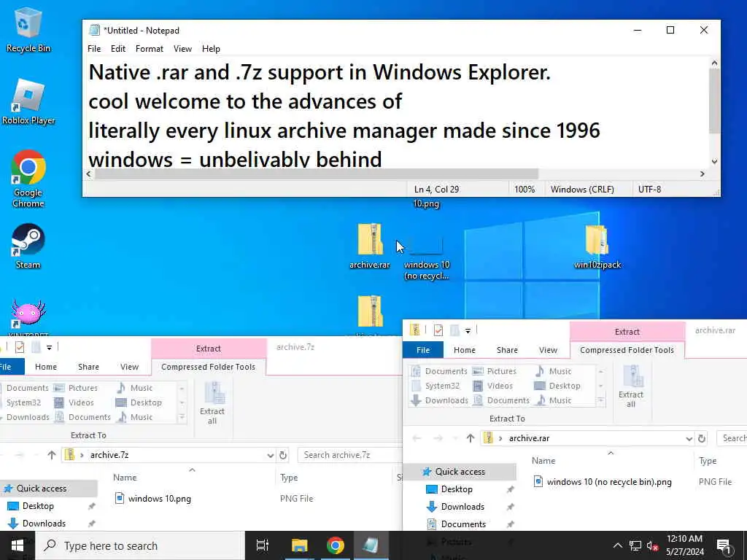Expand the Extract To gallery in archive.7z
747x560 pixels.
pos(182,418)
